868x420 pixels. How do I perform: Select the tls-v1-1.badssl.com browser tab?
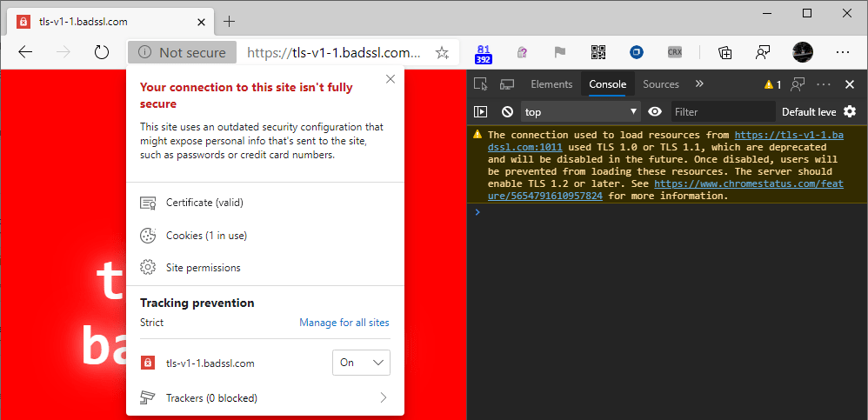click(110, 22)
